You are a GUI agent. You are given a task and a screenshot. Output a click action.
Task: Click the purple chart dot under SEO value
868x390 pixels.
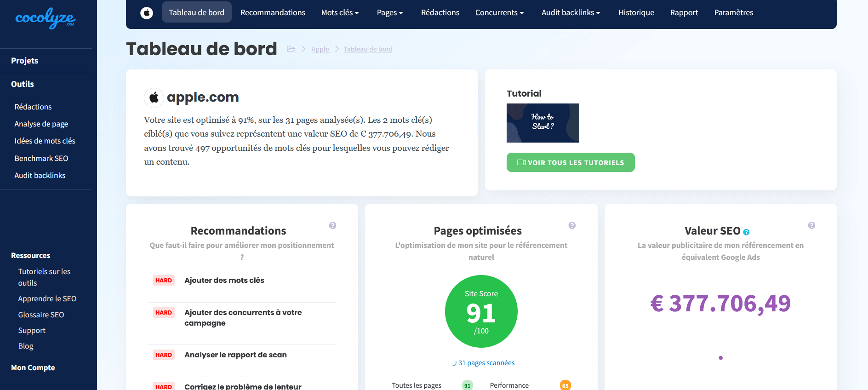720,357
